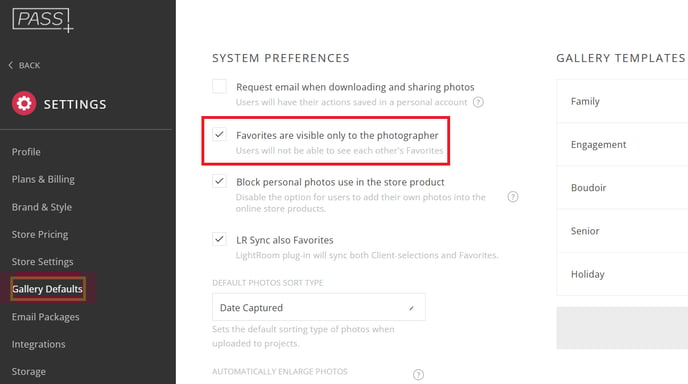
Task: Select the Family gallery template
Action: click(x=622, y=101)
